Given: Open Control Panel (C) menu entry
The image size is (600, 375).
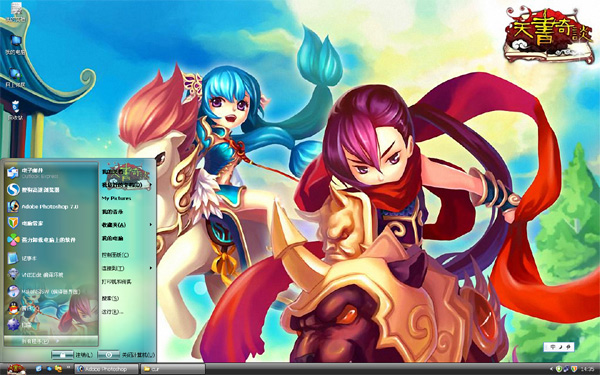Looking at the screenshot, I should (x=115, y=255).
